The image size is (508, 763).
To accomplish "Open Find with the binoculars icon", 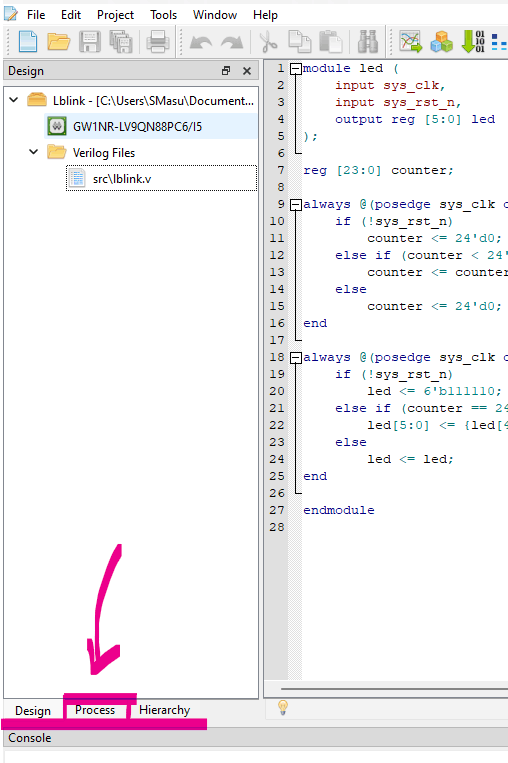I will [x=368, y=42].
